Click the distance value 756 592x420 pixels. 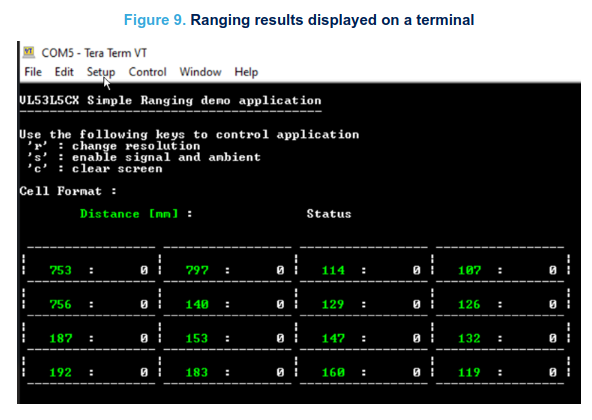pos(60,304)
